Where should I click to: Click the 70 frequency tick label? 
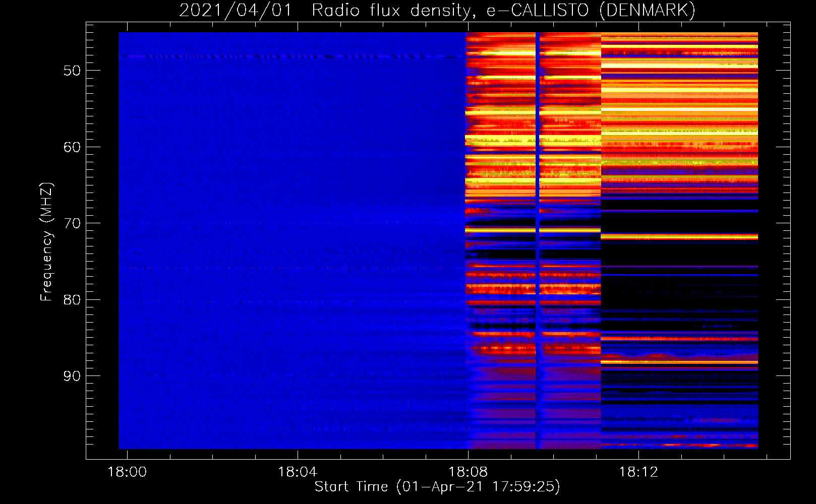point(72,223)
